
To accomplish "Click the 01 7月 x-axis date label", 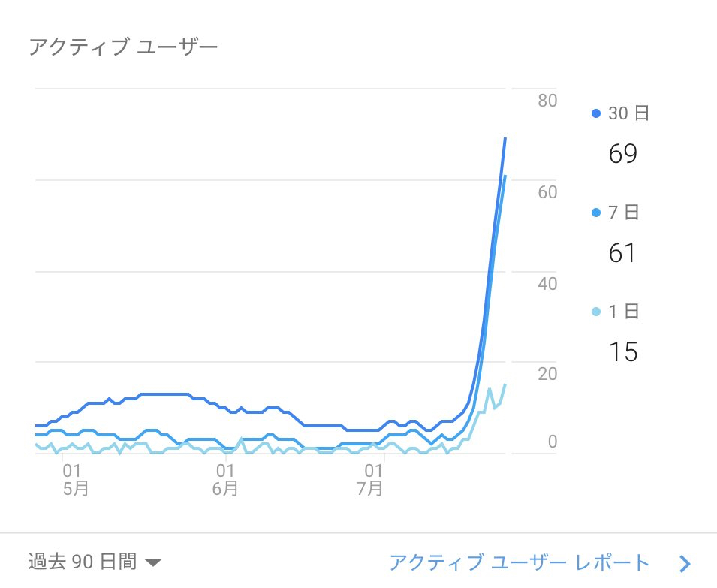I will (372, 480).
